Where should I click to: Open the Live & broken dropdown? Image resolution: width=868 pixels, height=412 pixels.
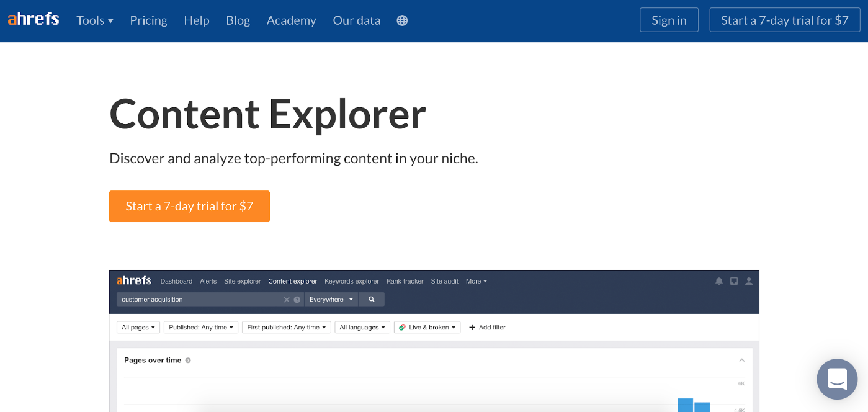point(427,327)
